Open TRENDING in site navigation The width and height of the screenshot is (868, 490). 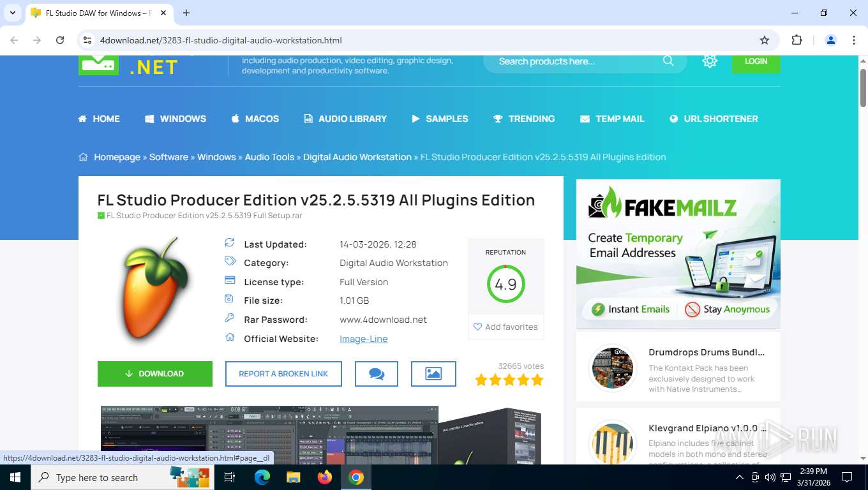[x=524, y=119]
